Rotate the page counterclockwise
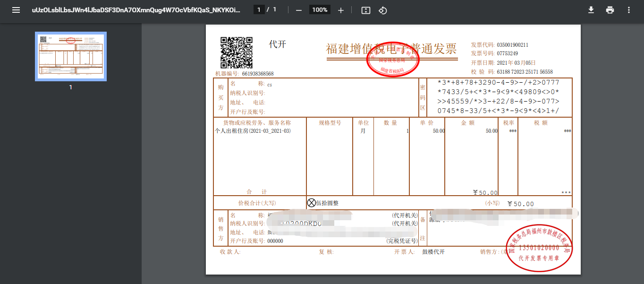The width and height of the screenshot is (644, 284). [x=382, y=9]
